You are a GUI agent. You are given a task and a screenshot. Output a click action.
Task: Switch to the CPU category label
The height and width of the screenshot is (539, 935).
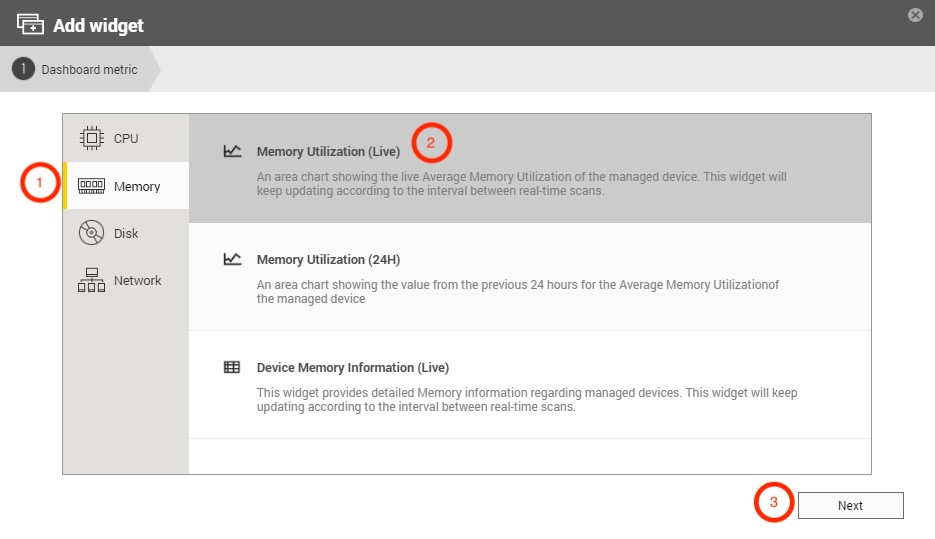[126, 139]
